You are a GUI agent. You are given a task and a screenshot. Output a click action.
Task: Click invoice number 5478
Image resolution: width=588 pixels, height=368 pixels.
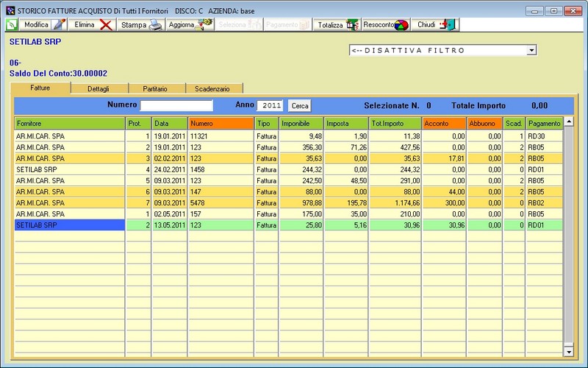[221, 203]
